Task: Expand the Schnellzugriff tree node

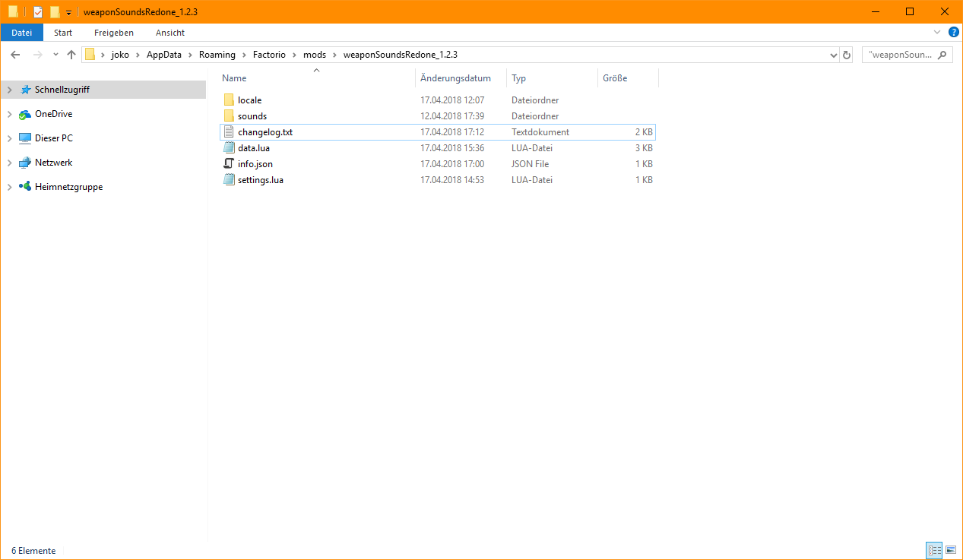Action: coord(9,90)
